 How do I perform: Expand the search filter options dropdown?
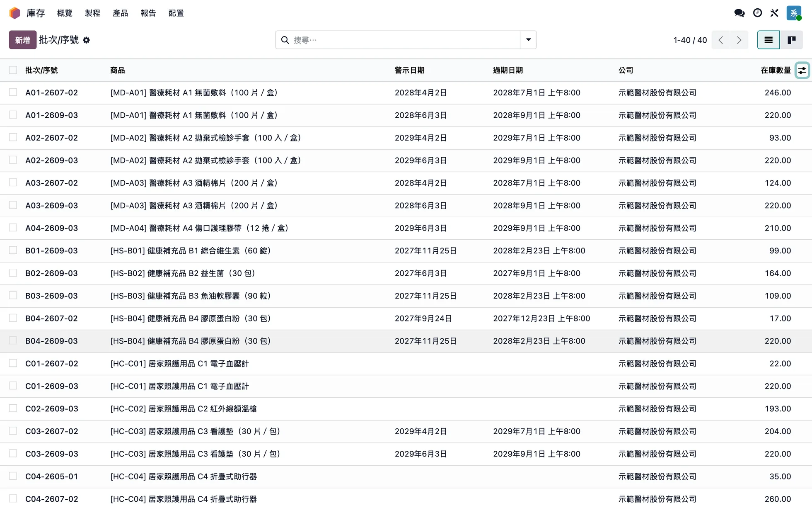(x=528, y=40)
